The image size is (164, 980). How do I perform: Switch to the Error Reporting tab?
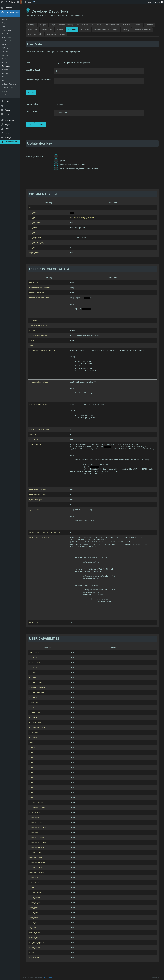pos(66,25)
